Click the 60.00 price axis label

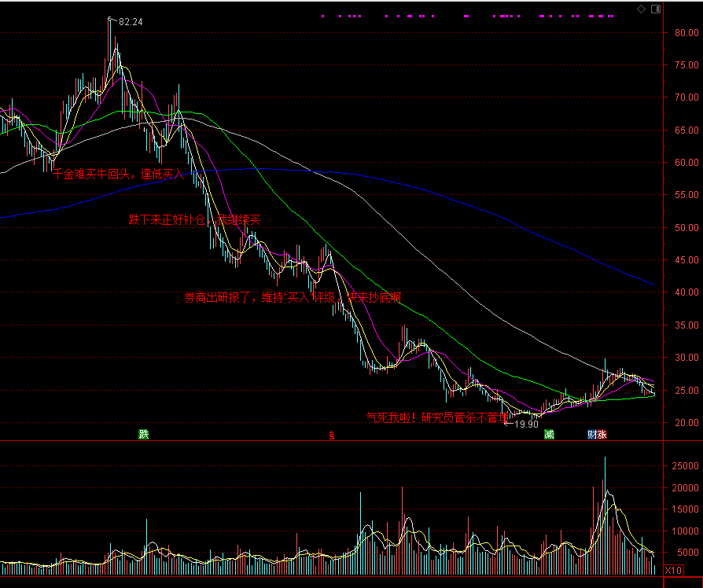tap(686, 162)
